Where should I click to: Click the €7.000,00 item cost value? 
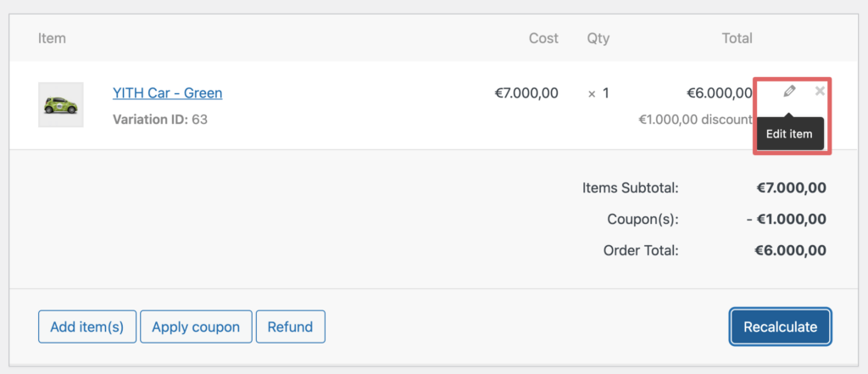click(526, 92)
